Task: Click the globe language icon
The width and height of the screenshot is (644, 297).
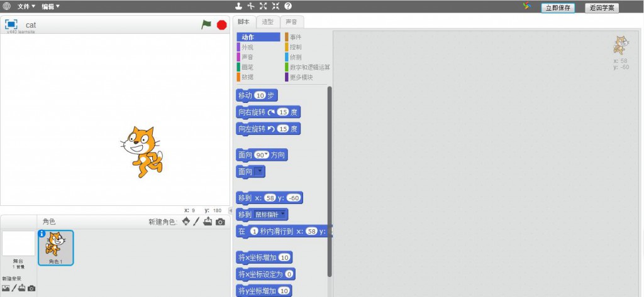Action: pyautogui.click(x=6, y=6)
